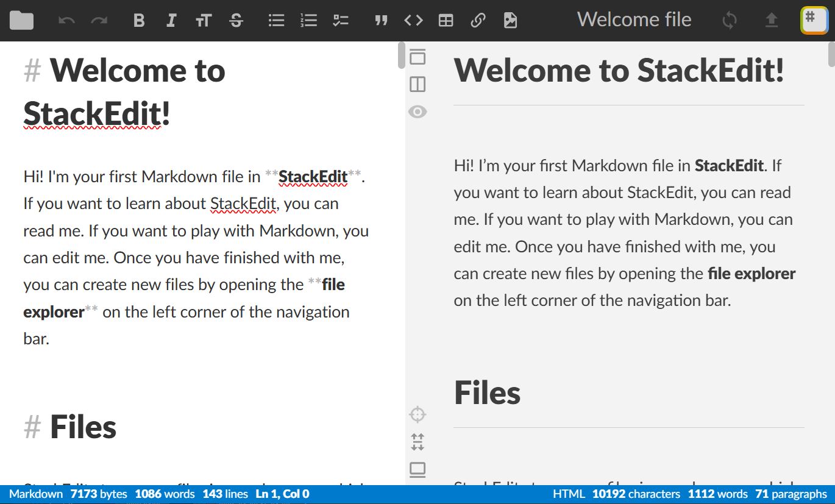Insert an ordered numbered list
835x504 pixels.
309,21
